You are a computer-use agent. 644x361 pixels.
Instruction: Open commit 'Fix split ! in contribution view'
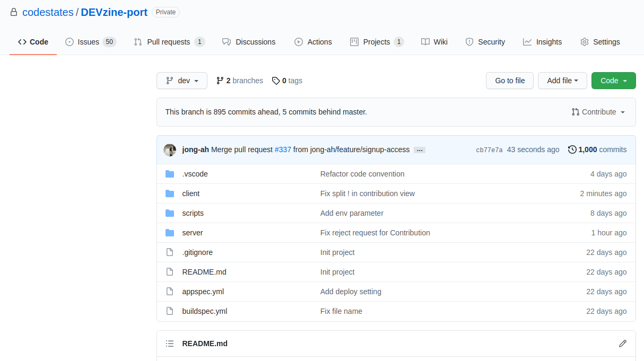coord(368,193)
